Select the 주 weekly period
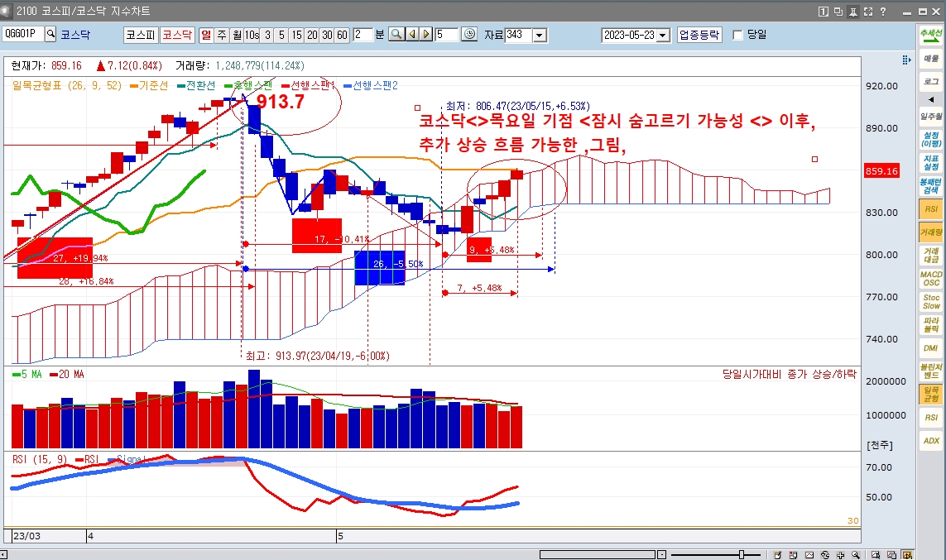This screenshot has width=946, height=560. pyautogui.click(x=222, y=35)
